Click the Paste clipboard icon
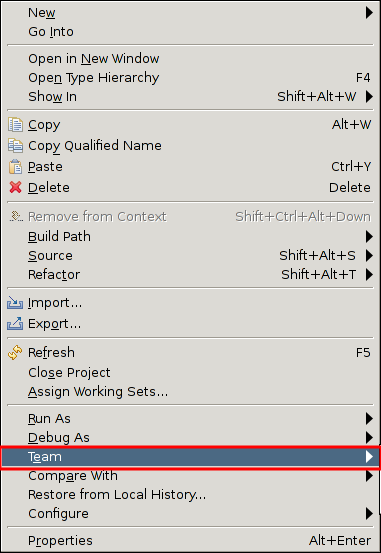Viewport: 381px width, 553px height. (15, 166)
